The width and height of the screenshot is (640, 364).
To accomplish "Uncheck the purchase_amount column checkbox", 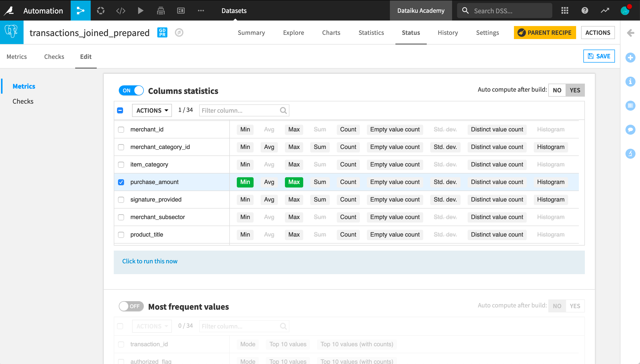I will click(121, 182).
